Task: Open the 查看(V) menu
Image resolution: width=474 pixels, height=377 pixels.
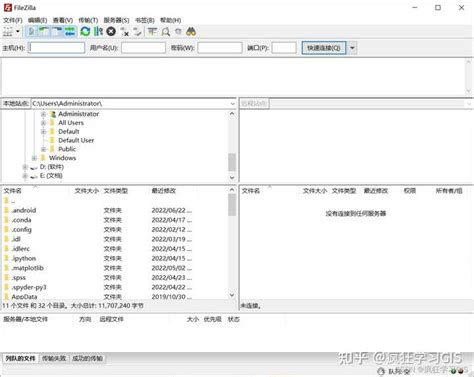Action: (x=63, y=20)
